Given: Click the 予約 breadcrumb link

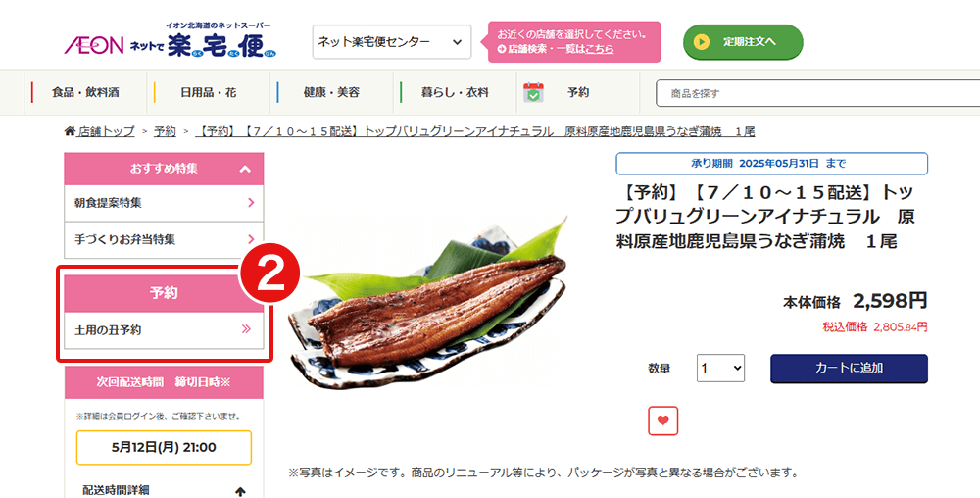Looking at the screenshot, I should [165, 131].
